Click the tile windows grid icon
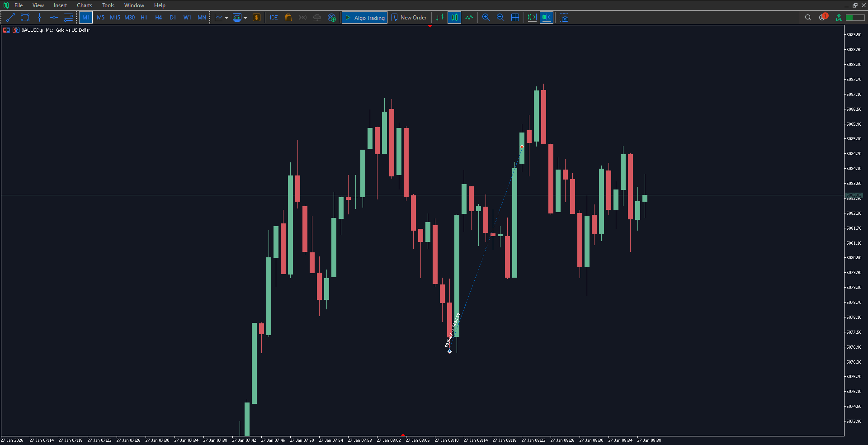This screenshot has height=445, width=868. point(515,18)
